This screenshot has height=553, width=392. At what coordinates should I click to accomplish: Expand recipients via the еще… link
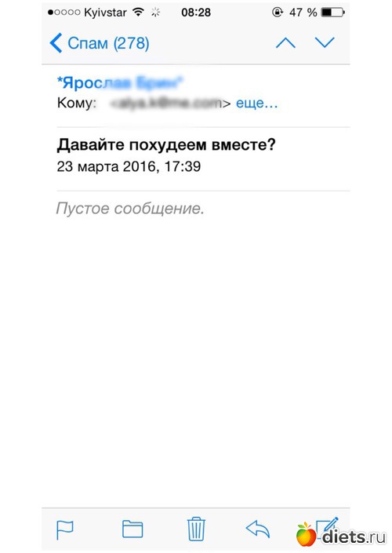(x=256, y=103)
